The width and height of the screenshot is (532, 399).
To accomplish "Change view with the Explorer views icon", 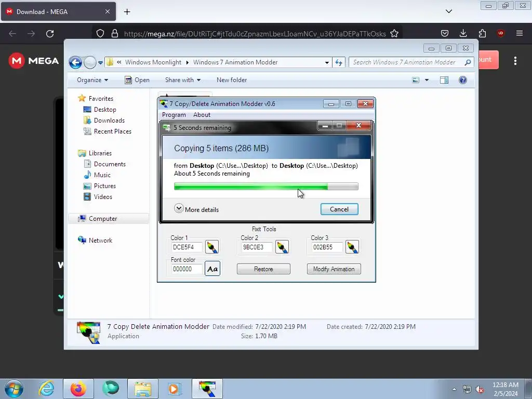I will pos(416,80).
